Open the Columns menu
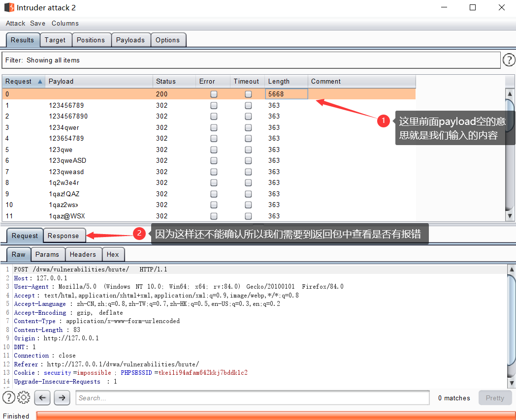516x420 pixels. [65, 23]
